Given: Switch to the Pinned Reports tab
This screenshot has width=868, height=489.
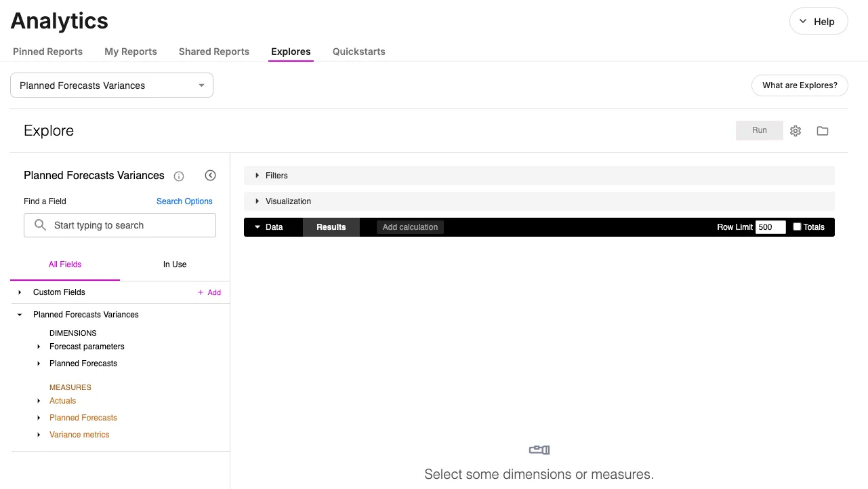Looking at the screenshot, I should click(47, 52).
